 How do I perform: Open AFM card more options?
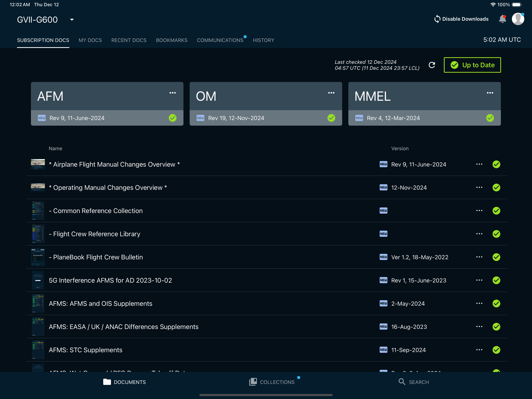[x=173, y=93]
